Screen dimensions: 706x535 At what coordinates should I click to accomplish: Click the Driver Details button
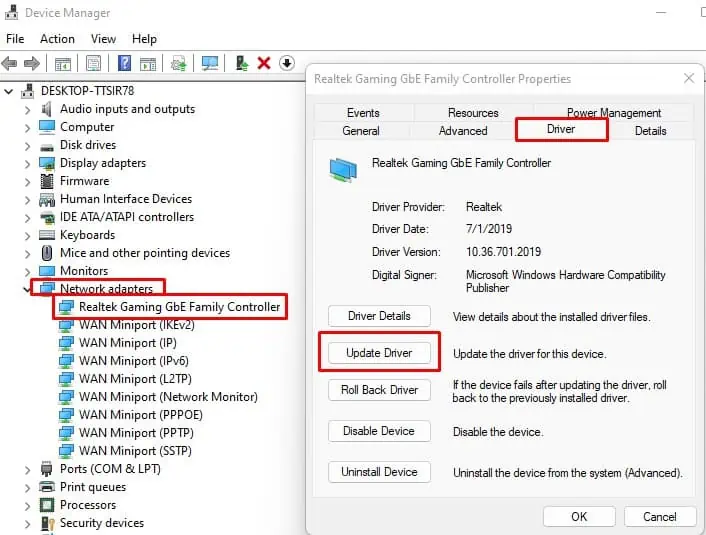pos(379,316)
